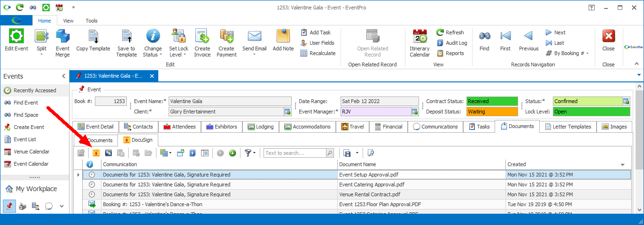Viewport: 644px width, 225px height.
Task: Click the green Open Lock Level field
Action: (591, 112)
